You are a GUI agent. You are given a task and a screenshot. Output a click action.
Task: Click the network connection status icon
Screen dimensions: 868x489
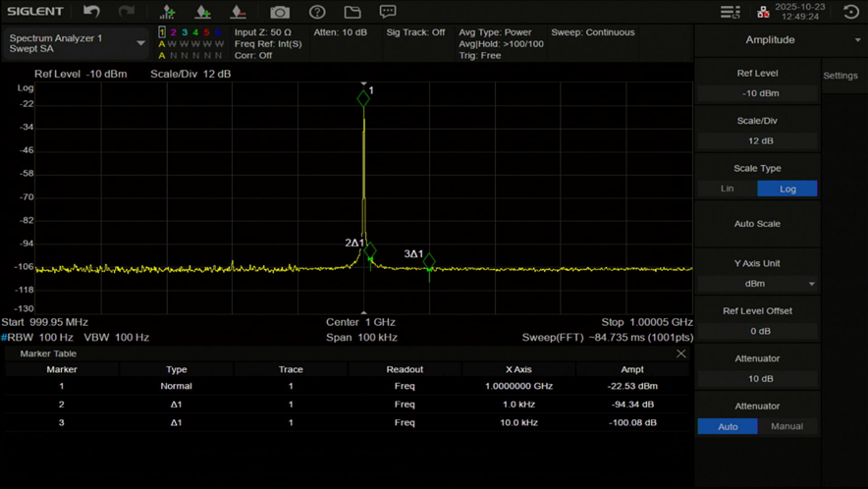coord(763,12)
